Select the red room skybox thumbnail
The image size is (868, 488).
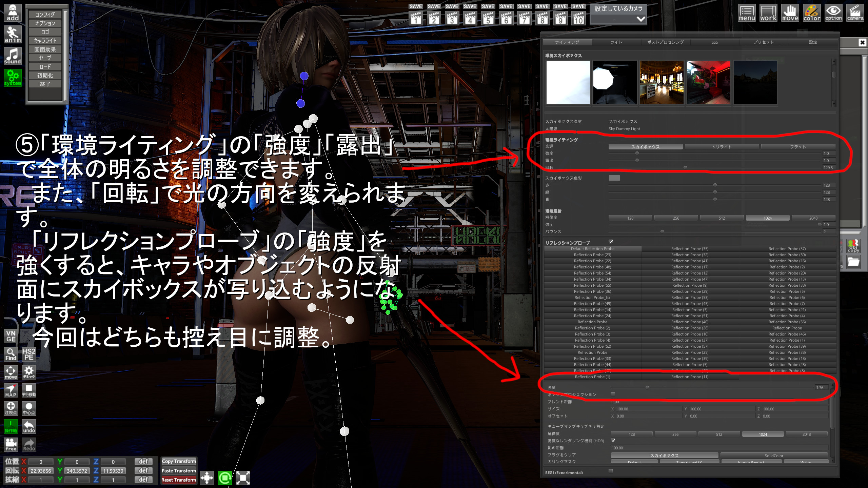(708, 82)
